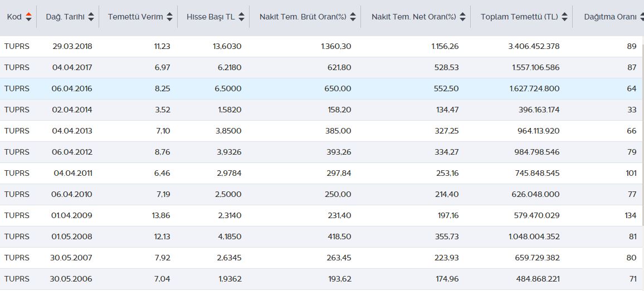Select date cell 04.04.2011
The image size is (644, 291).
coord(73,173)
